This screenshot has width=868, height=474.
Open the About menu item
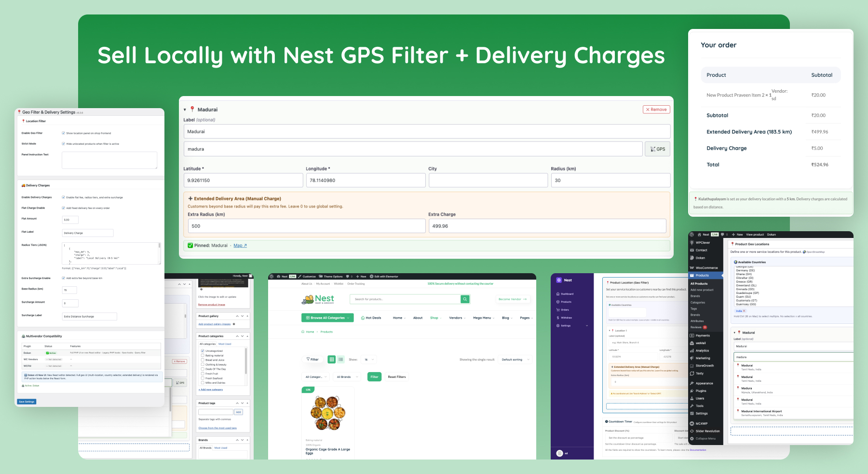tap(418, 318)
